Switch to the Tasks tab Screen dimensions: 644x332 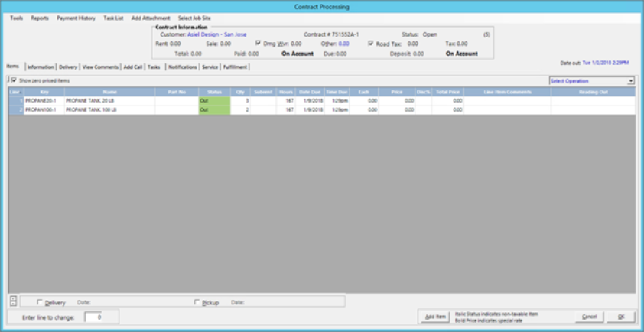[x=154, y=67]
